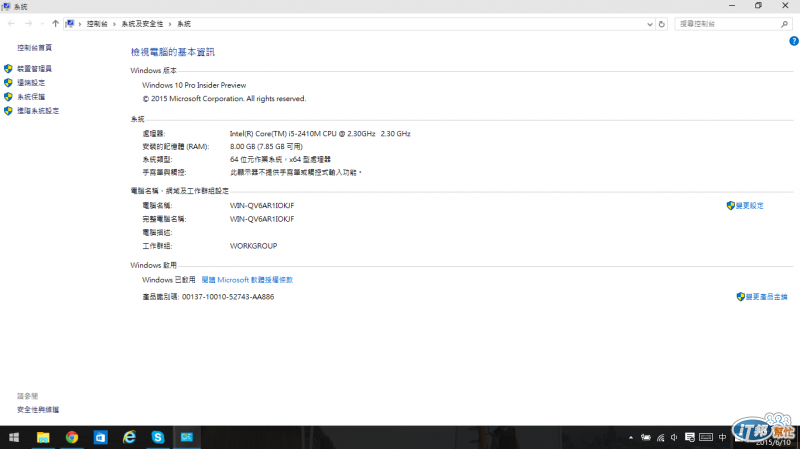Click the battery power tray icon
Screen dimensions: 800x449
646,438
